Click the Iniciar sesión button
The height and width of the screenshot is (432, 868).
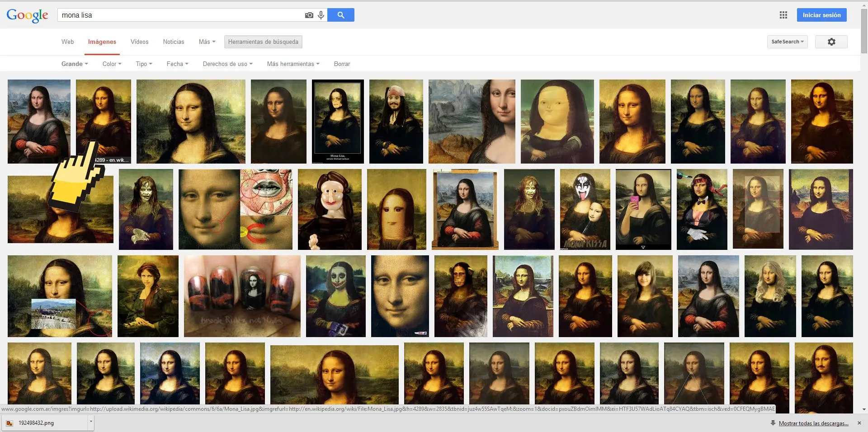821,15
